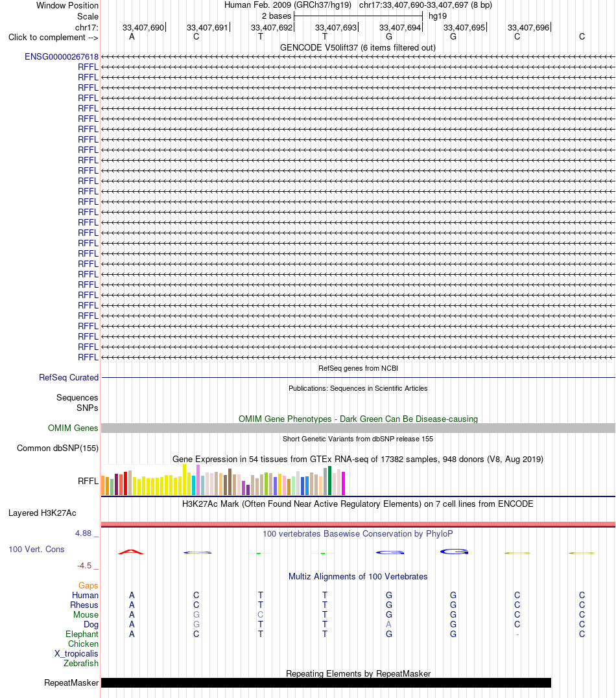Click the dash gap in the Elephant row

pos(517,634)
